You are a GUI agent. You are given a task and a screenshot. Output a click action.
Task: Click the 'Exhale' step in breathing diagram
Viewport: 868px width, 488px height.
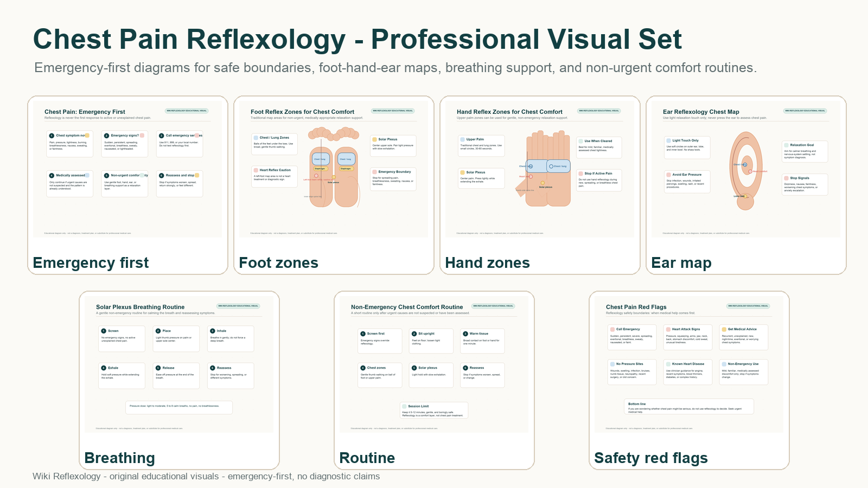(122, 376)
